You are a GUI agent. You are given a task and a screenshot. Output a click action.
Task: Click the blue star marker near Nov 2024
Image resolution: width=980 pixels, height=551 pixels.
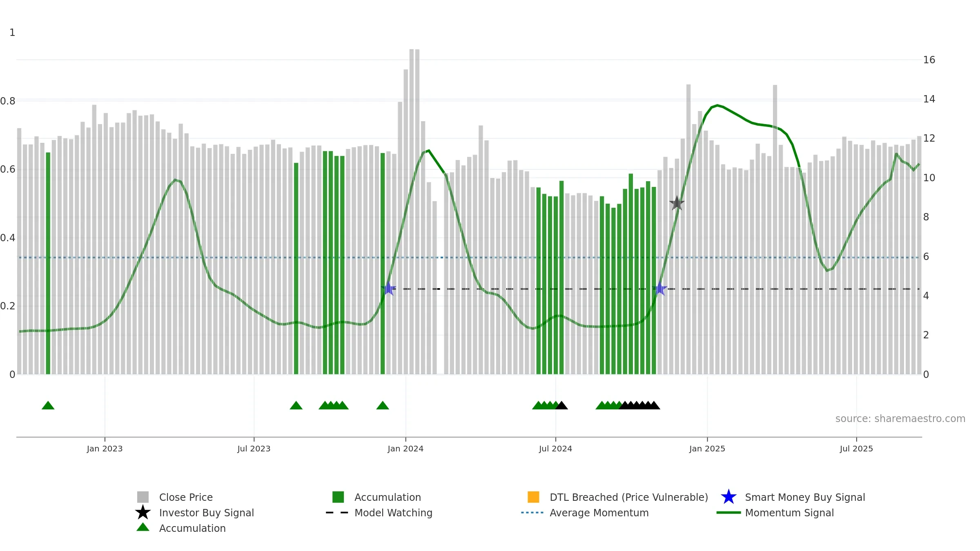point(659,289)
